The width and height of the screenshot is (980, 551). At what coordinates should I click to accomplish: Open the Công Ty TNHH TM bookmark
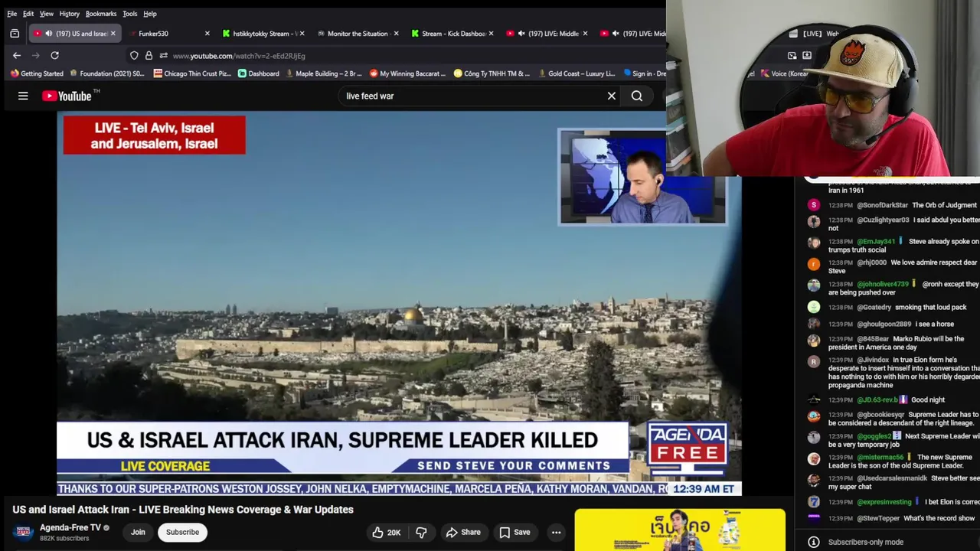tap(492, 73)
